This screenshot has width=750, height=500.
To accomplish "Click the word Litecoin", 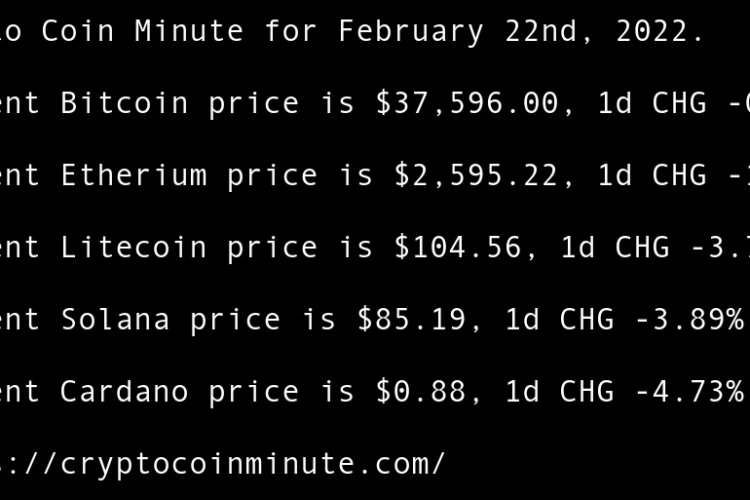I will (135, 247).
